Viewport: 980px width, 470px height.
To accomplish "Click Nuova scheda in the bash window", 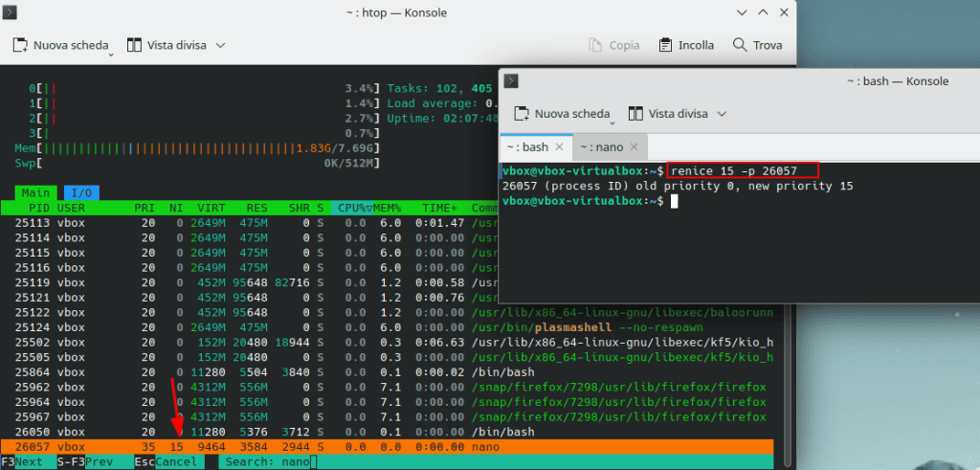I will (563, 114).
